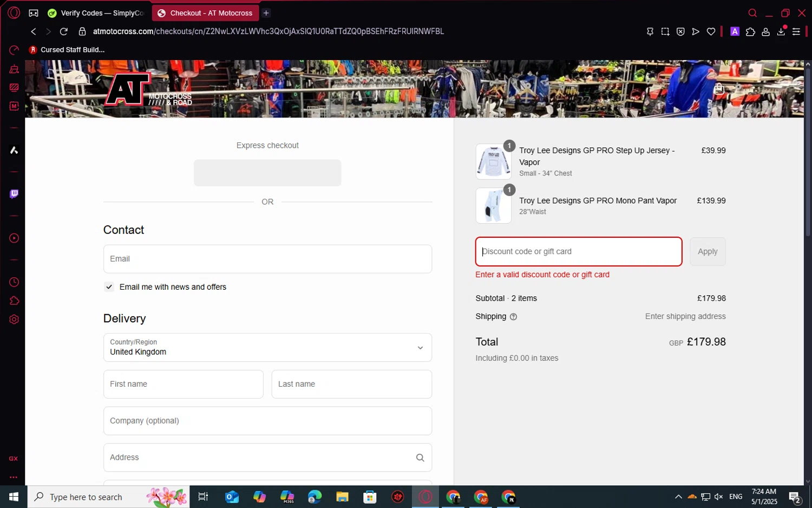Open the profile account icon
This screenshot has height=508, width=812.
tap(765, 32)
